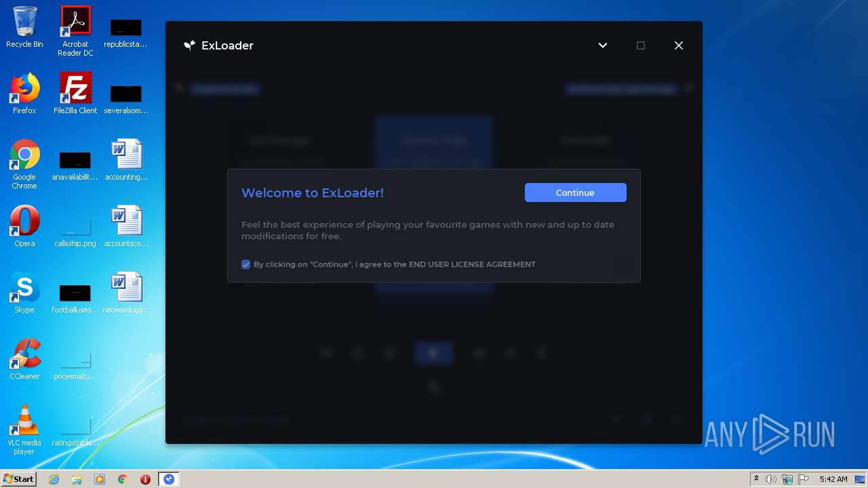Open network status tray icon

click(787, 479)
